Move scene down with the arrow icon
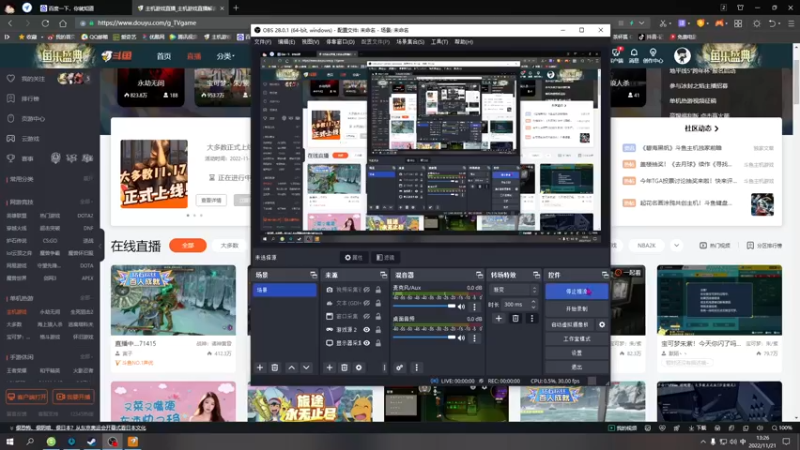Viewport: 800px width, 450px height. (x=306, y=367)
